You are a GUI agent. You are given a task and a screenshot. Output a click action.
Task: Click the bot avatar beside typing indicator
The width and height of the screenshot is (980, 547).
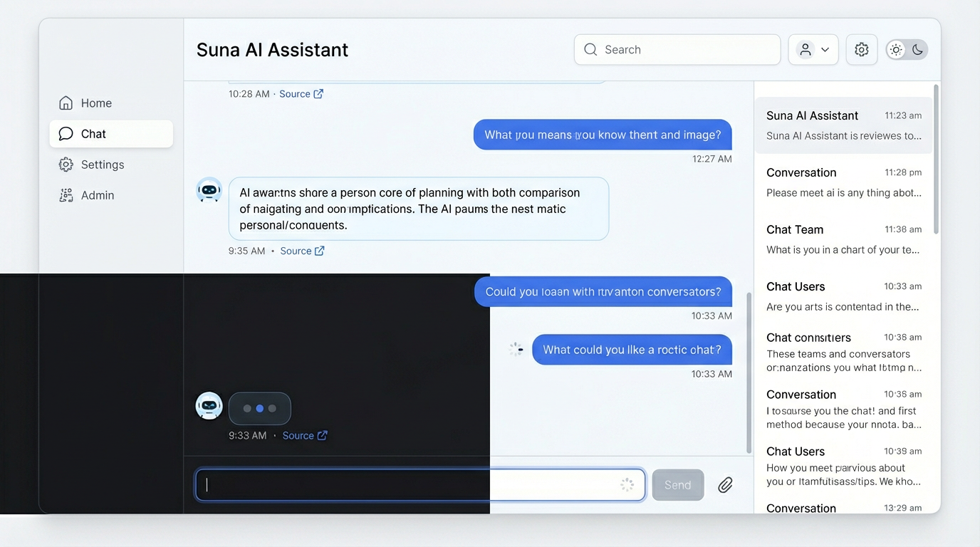click(x=209, y=406)
